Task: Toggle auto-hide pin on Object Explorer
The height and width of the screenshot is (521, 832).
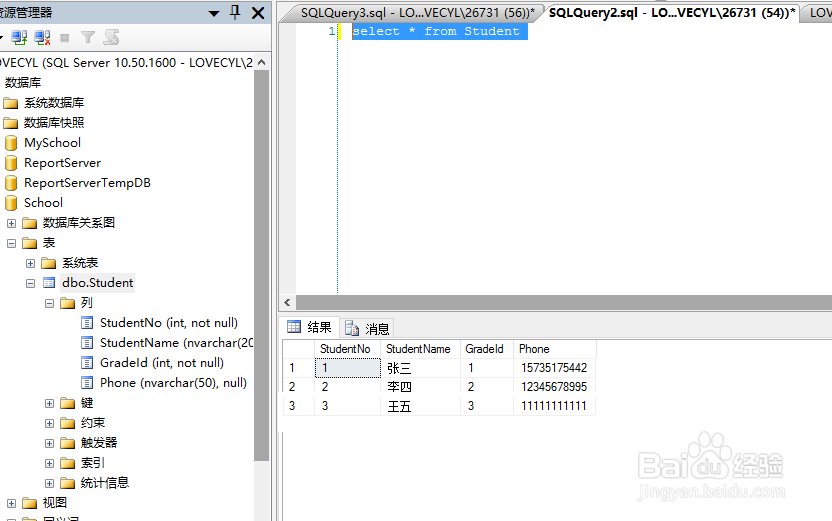Action: 235,12
